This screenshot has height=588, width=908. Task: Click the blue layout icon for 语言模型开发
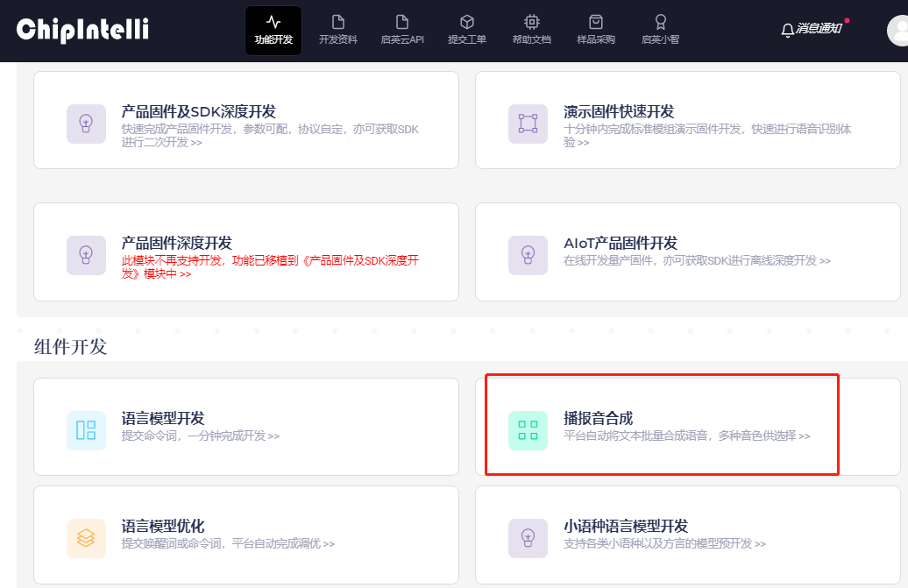pyautogui.click(x=86, y=430)
